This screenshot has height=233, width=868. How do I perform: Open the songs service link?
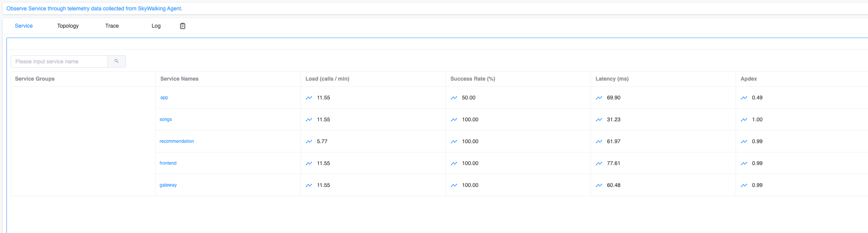(x=166, y=119)
